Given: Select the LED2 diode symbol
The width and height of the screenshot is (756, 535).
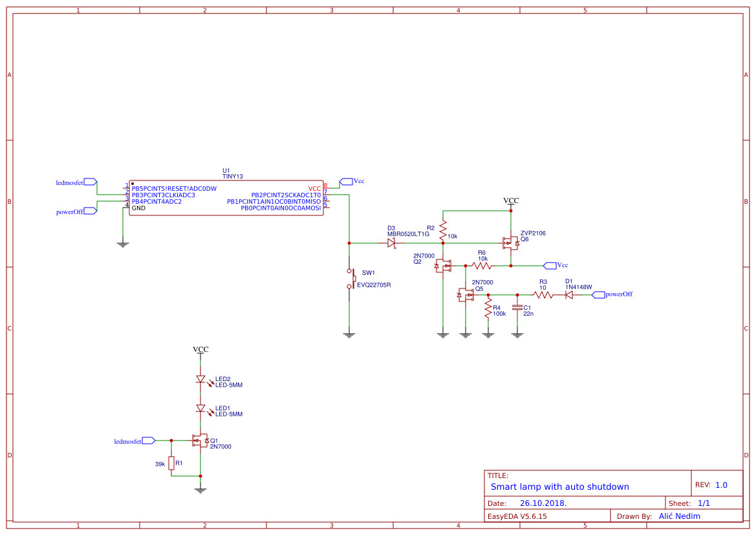Looking at the screenshot, I should (x=202, y=378).
